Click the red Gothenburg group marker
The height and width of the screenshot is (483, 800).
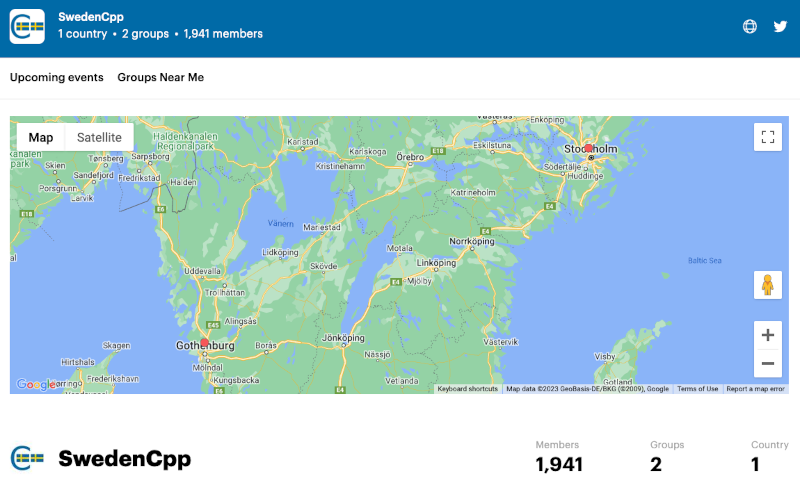coord(205,343)
